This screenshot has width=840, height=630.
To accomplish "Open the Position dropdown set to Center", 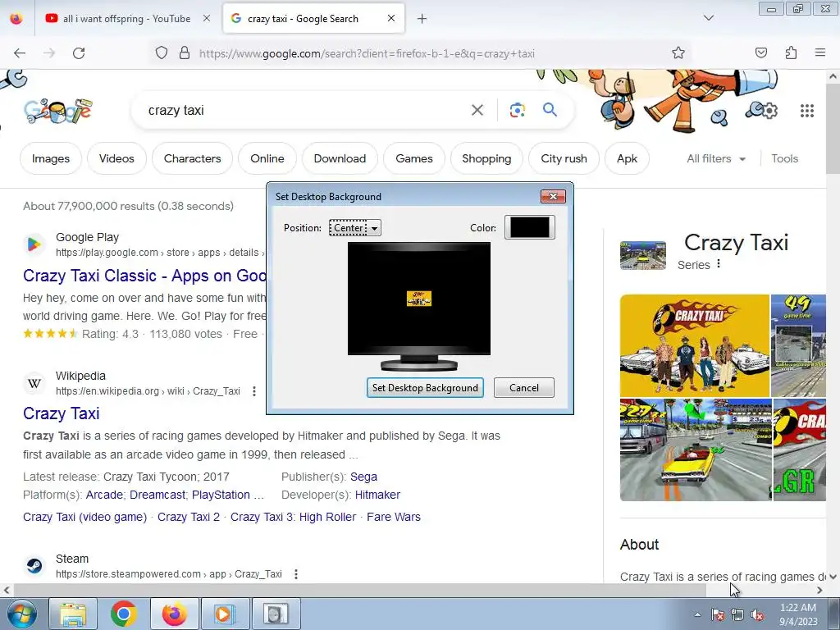I will pos(354,228).
